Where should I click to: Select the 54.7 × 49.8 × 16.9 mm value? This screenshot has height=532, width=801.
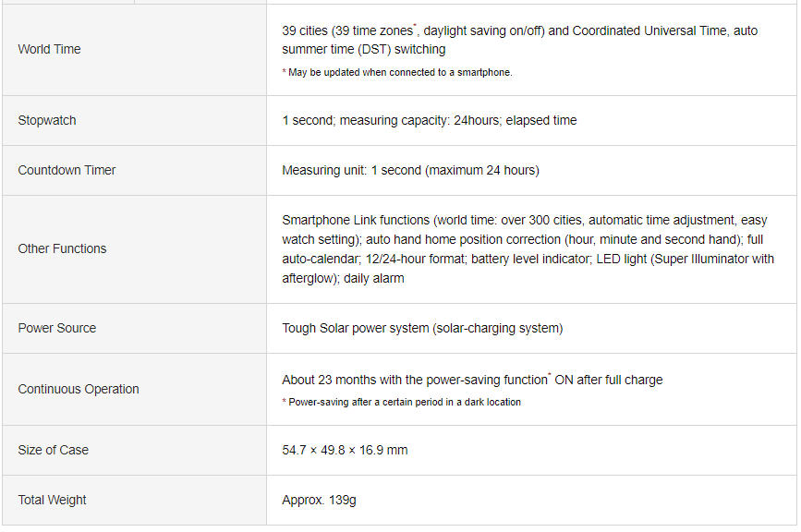pos(345,450)
